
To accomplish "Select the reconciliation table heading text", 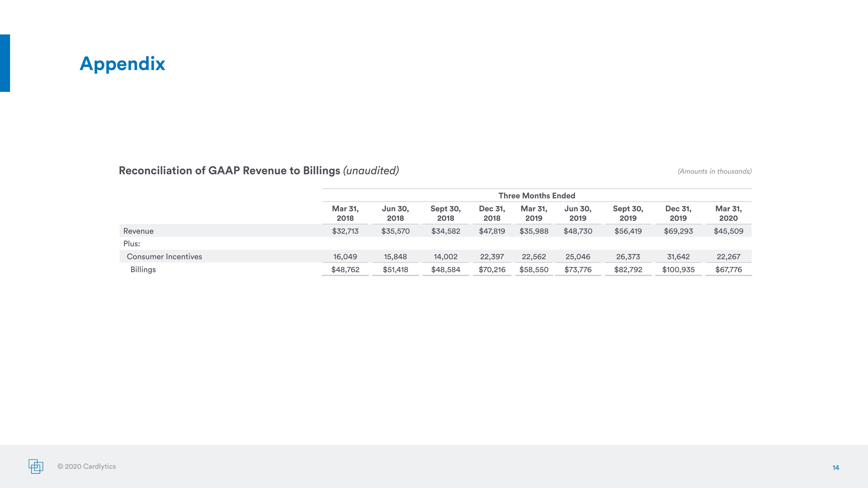I will point(259,171).
